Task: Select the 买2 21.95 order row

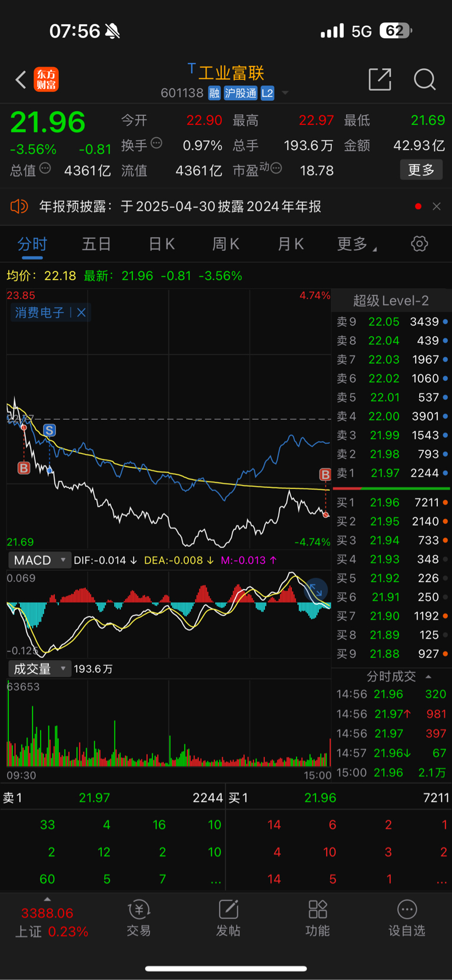Action: pyautogui.click(x=392, y=521)
